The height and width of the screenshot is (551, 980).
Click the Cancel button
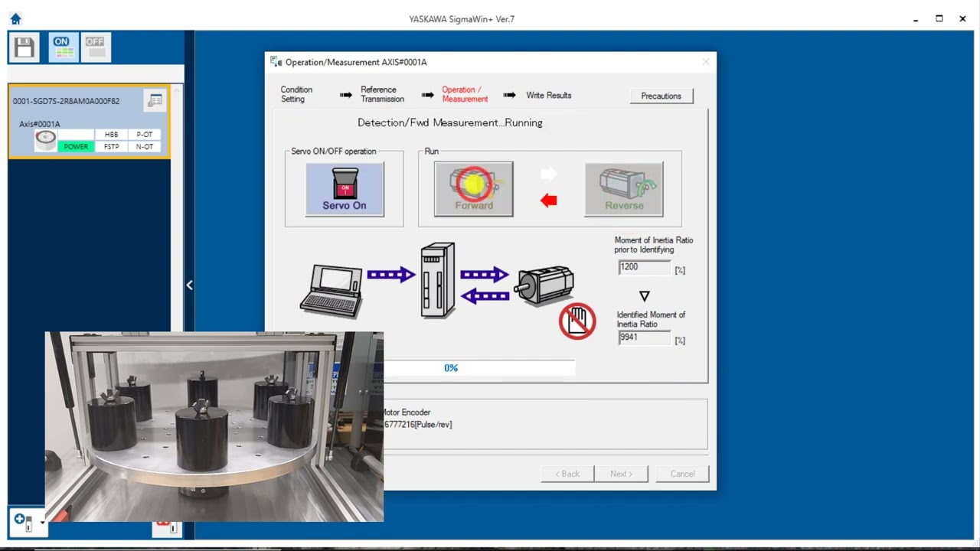tap(682, 474)
